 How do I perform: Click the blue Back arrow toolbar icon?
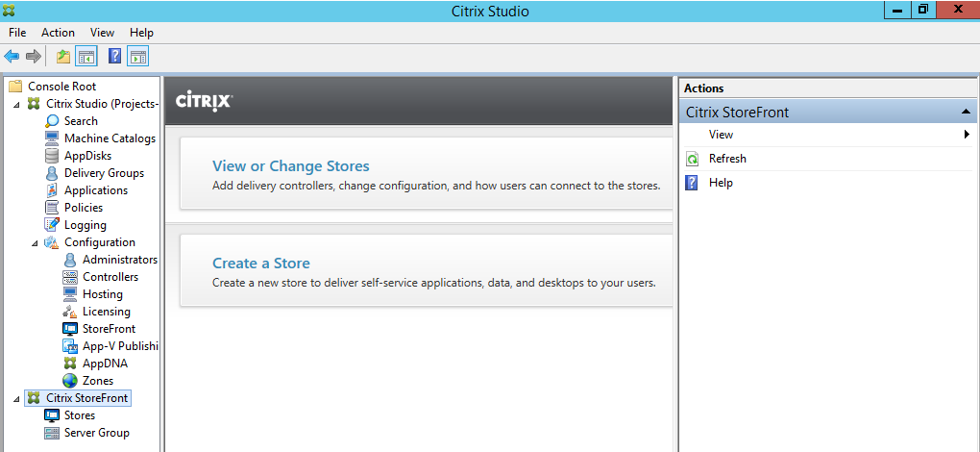(x=12, y=57)
